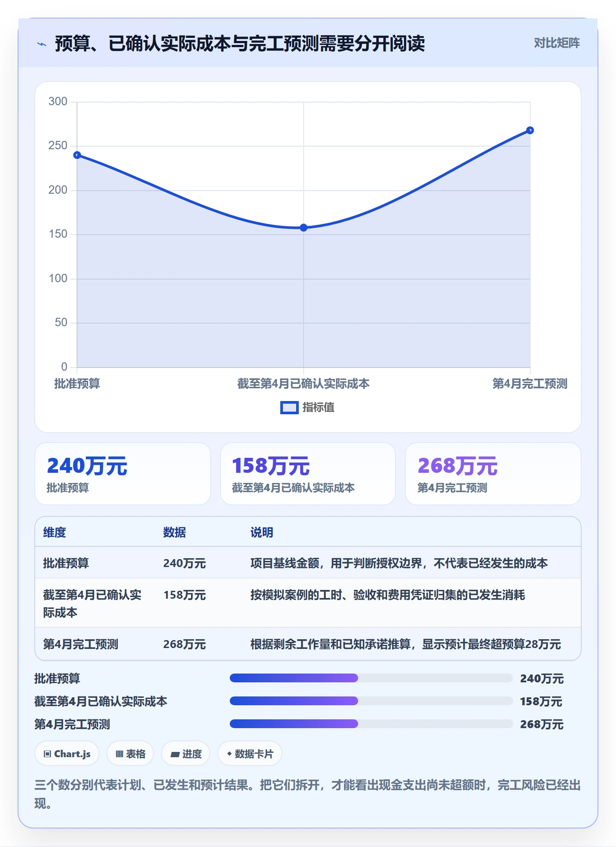Select the "表格" chip
This screenshot has height=847, width=616.
click(x=130, y=754)
